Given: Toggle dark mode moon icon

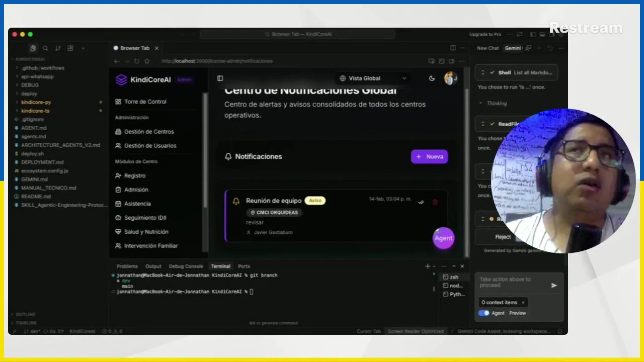Looking at the screenshot, I should [x=432, y=78].
